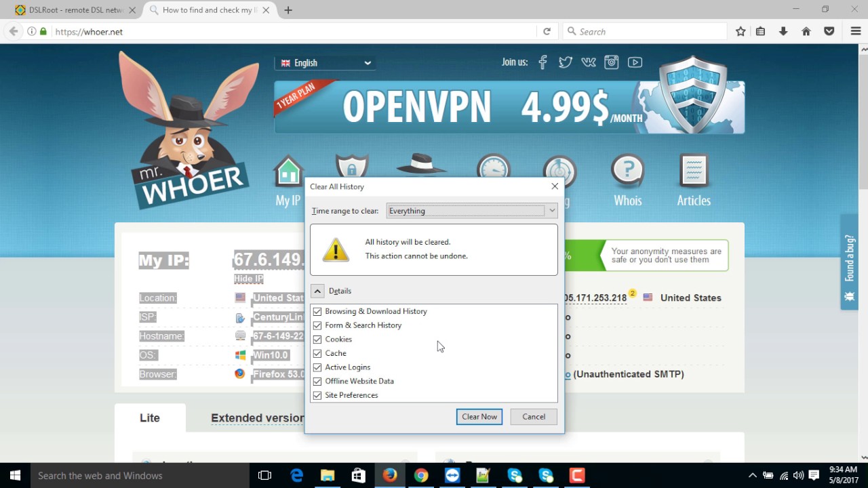Click the Clear Now button
Screen dimensions: 868x488
[479, 417]
